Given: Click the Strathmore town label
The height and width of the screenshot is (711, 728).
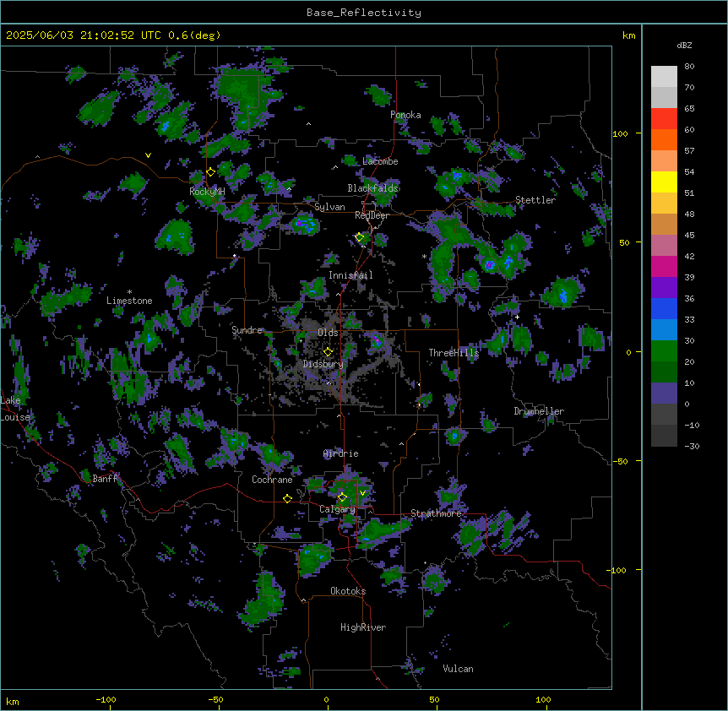Looking at the screenshot, I should (436, 513).
